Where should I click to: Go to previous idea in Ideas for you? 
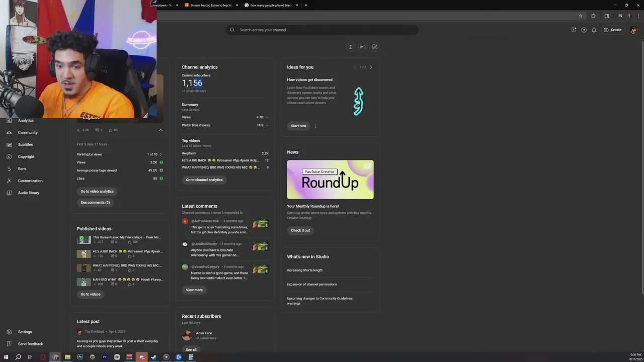(355, 67)
